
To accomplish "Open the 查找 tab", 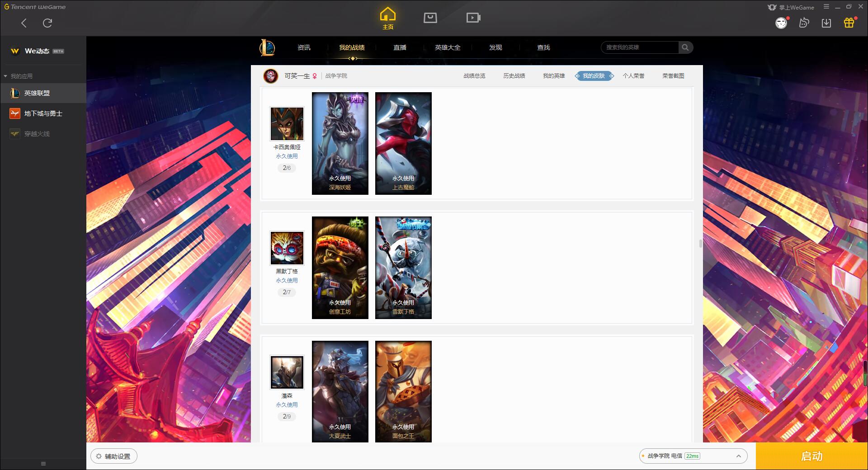I will (543, 47).
